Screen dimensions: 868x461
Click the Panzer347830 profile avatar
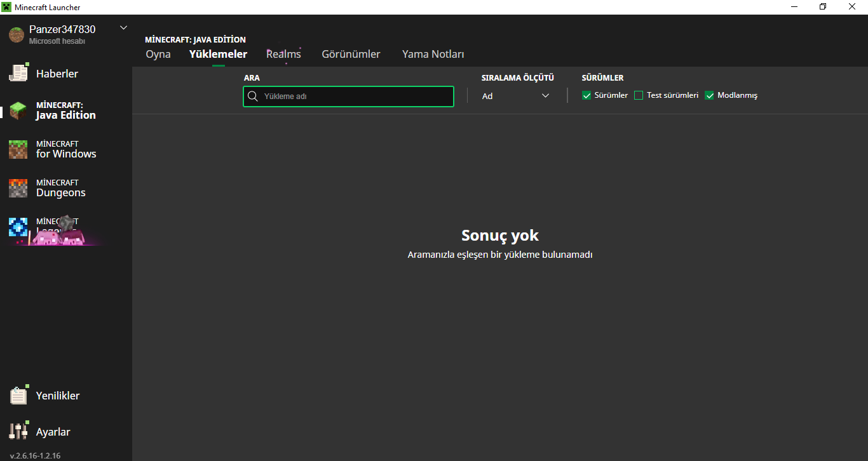pyautogui.click(x=17, y=34)
